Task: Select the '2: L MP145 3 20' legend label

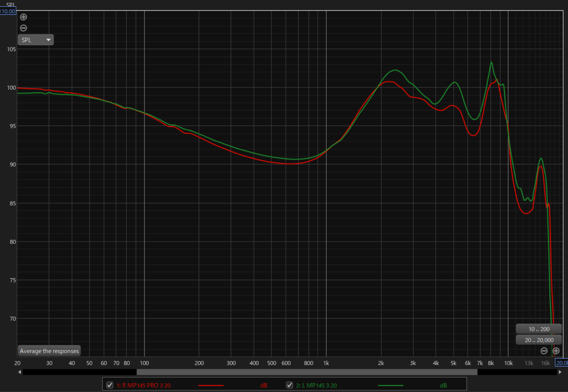Action: pyautogui.click(x=317, y=385)
